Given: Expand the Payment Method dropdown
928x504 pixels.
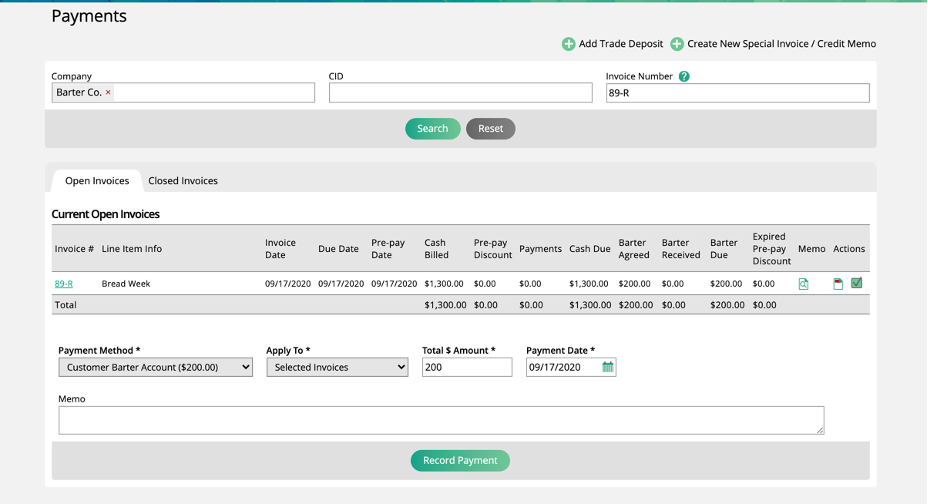Looking at the screenshot, I should click(155, 367).
